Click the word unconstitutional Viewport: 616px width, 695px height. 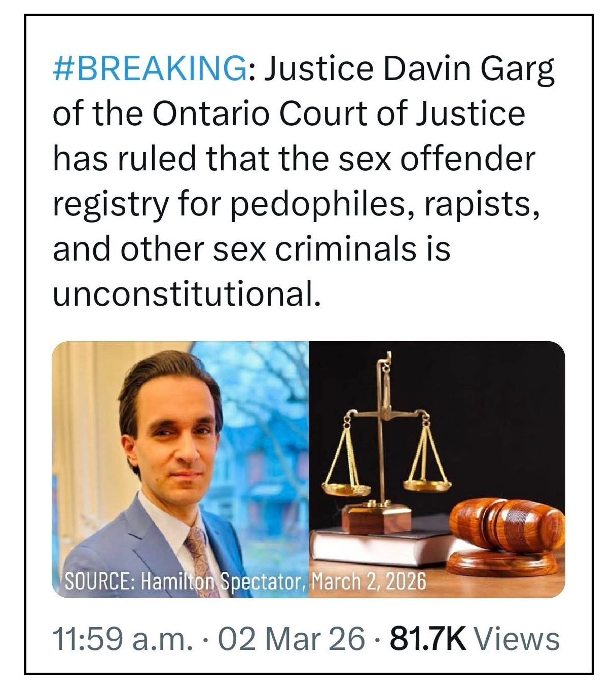187,294
